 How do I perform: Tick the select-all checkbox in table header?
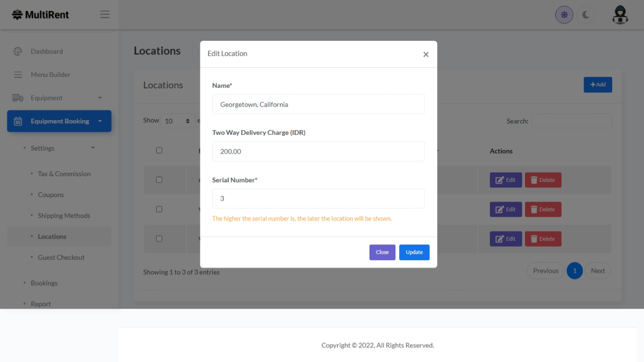pos(159,150)
